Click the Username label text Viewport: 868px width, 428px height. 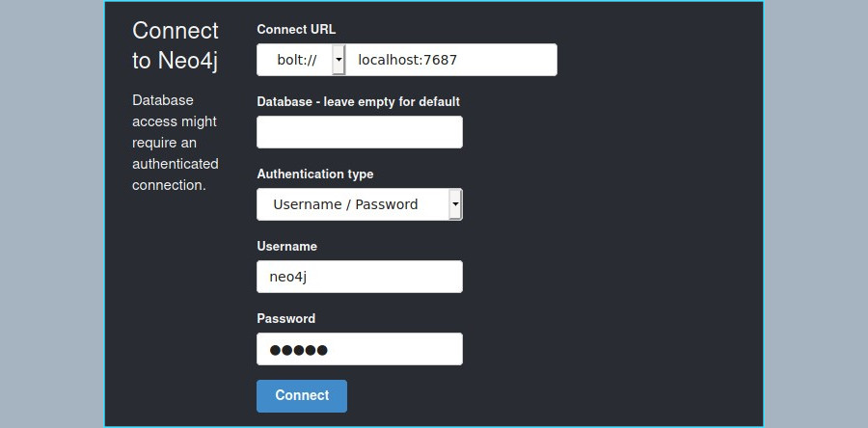tap(286, 246)
